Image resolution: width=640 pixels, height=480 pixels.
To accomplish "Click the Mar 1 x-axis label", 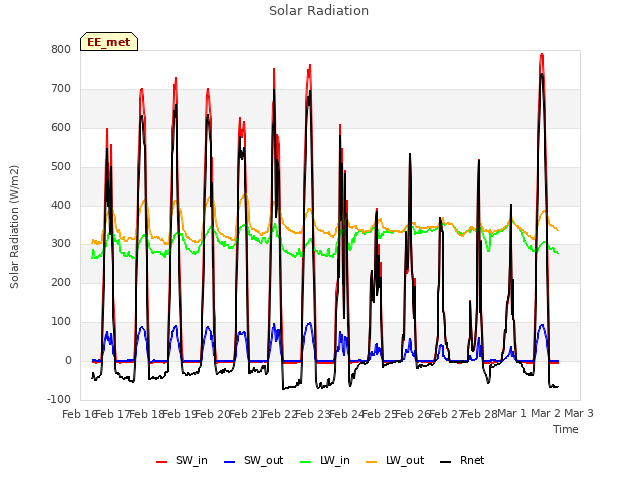I will pyautogui.click(x=512, y=413).
